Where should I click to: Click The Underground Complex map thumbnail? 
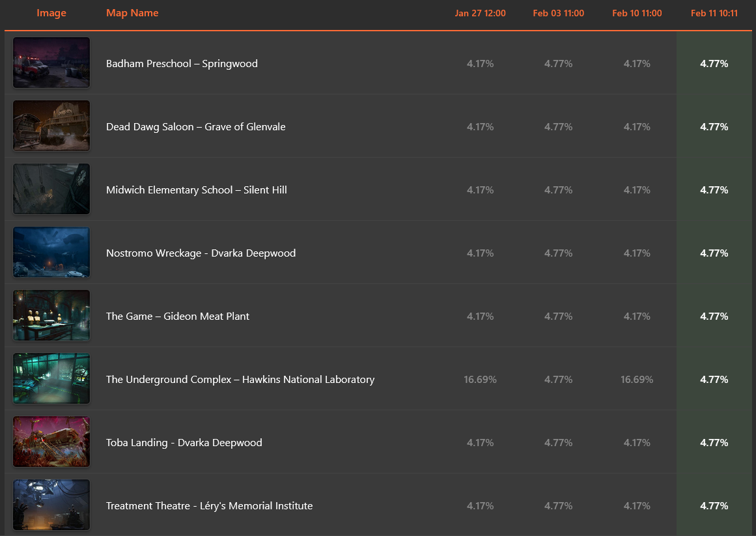click(51, 378)
